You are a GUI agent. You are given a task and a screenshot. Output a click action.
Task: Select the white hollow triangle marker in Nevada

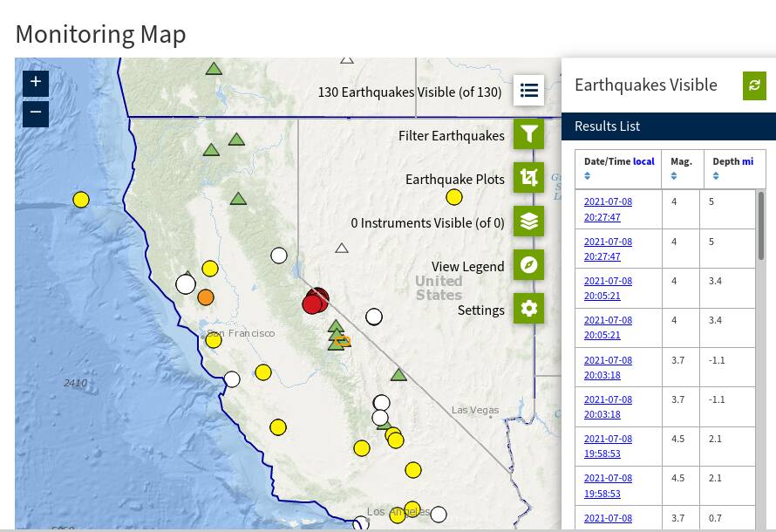click(x=342, y=248)
